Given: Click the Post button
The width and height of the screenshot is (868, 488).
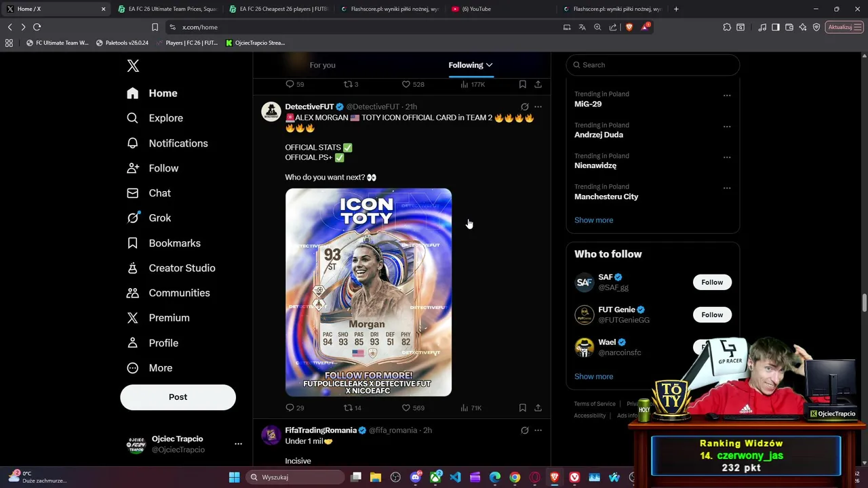Looking at the screenshot, I should [x=178, y=397].
